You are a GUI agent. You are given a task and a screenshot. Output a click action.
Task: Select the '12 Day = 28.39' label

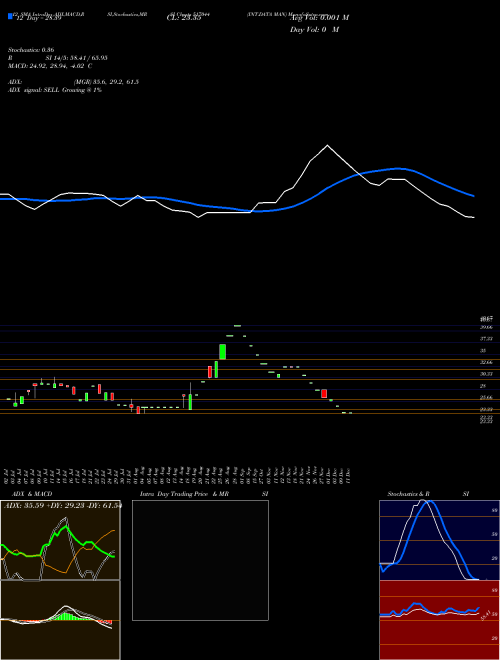[x=39, y=18]
